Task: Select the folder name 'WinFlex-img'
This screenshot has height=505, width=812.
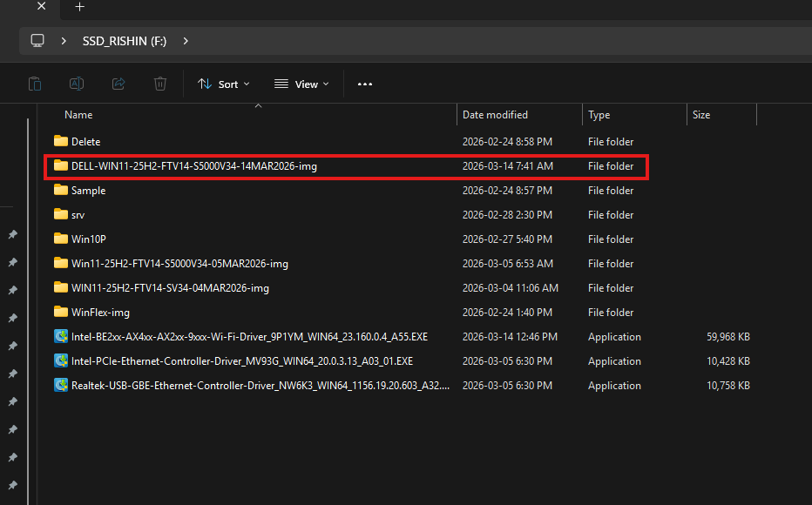Action: (100, 312)
